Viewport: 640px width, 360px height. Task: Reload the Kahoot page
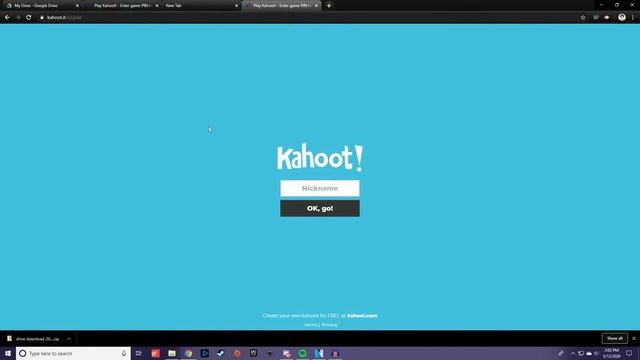coord(29,18)
